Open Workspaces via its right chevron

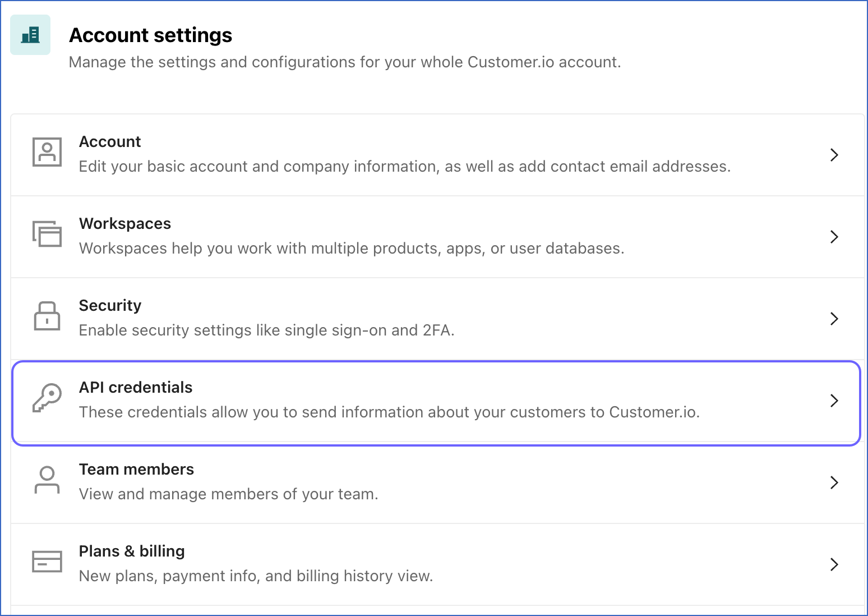(x=834, y=237)
